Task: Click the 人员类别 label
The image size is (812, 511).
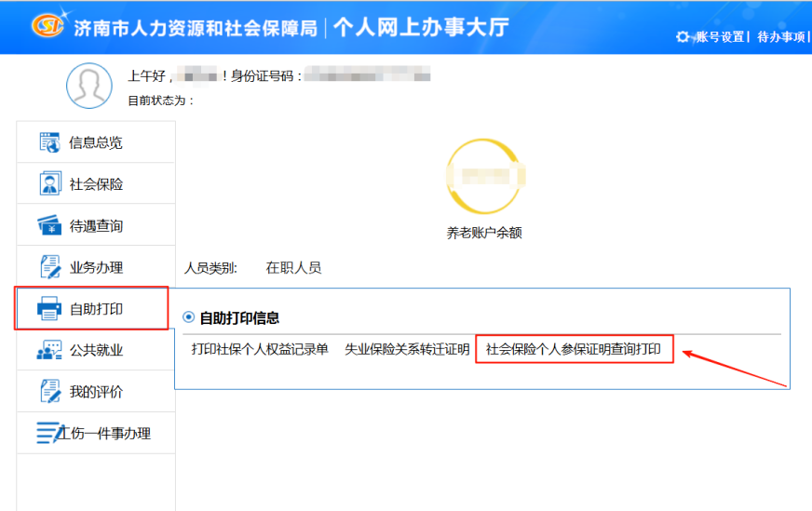Action: pyautogui.click(x=210, y=268)
